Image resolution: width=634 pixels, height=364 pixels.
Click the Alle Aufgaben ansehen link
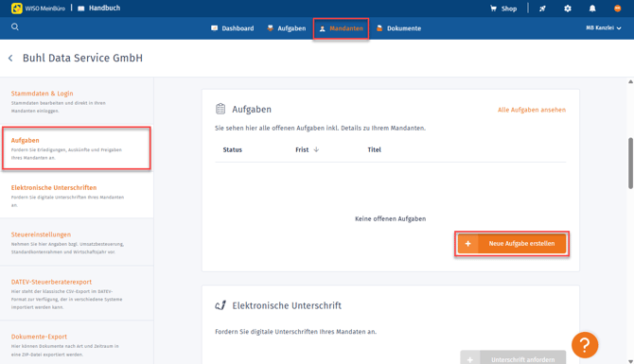coord(532,110)
